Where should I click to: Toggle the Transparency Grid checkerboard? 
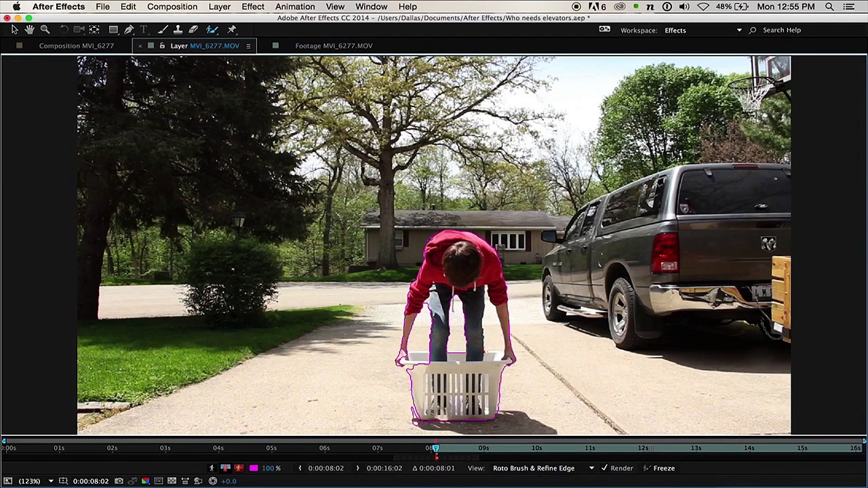172,481
